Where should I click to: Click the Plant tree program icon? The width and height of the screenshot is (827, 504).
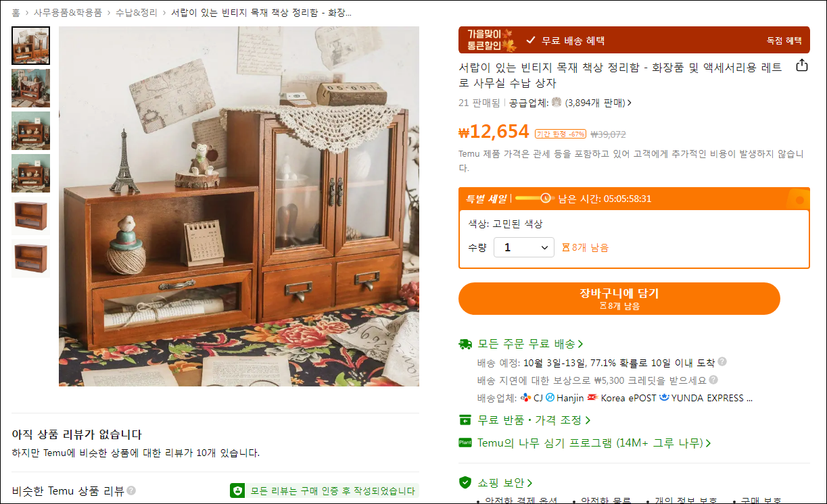coord(465,443)
